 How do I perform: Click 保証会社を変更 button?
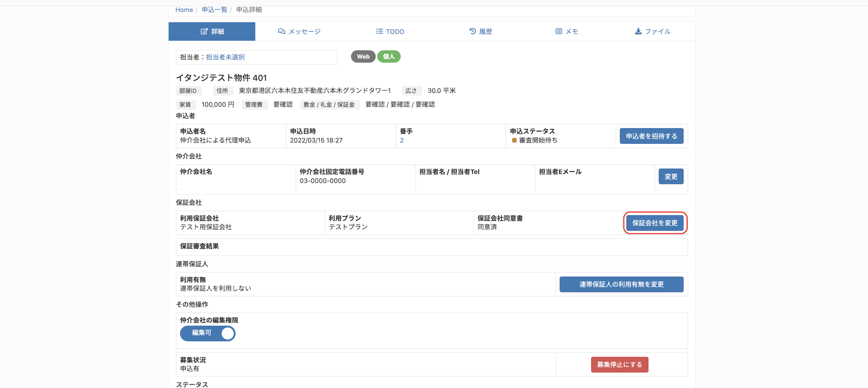[655, 223]
